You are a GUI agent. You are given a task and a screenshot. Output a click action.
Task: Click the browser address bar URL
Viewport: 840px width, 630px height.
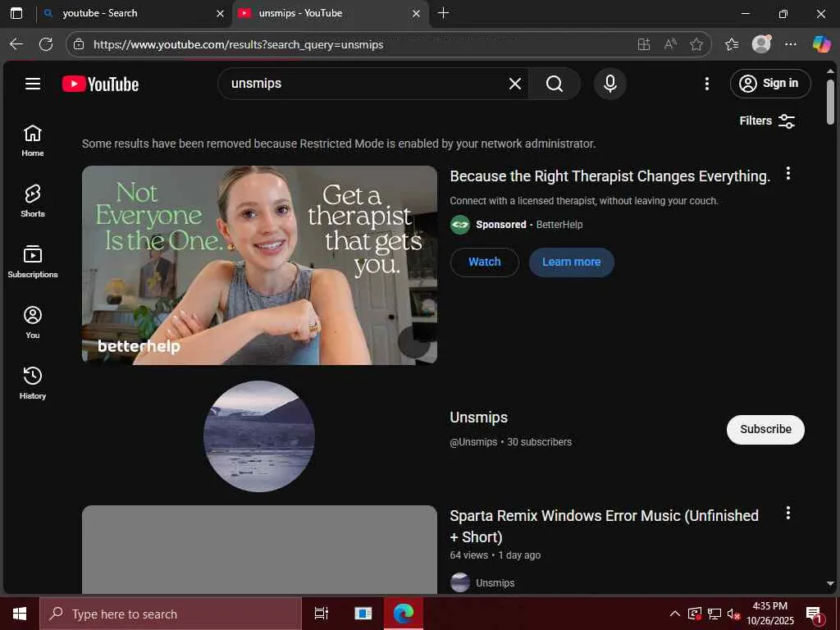239,44
